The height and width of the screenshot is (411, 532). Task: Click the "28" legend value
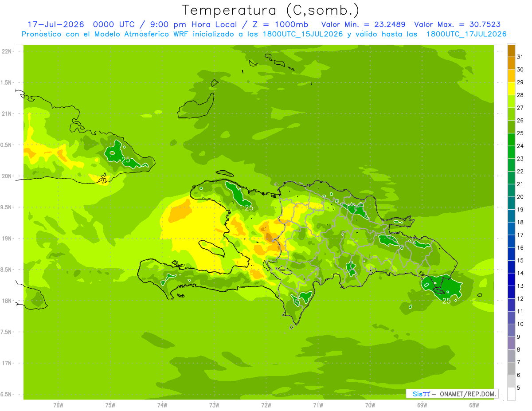(x=520, y=95)
